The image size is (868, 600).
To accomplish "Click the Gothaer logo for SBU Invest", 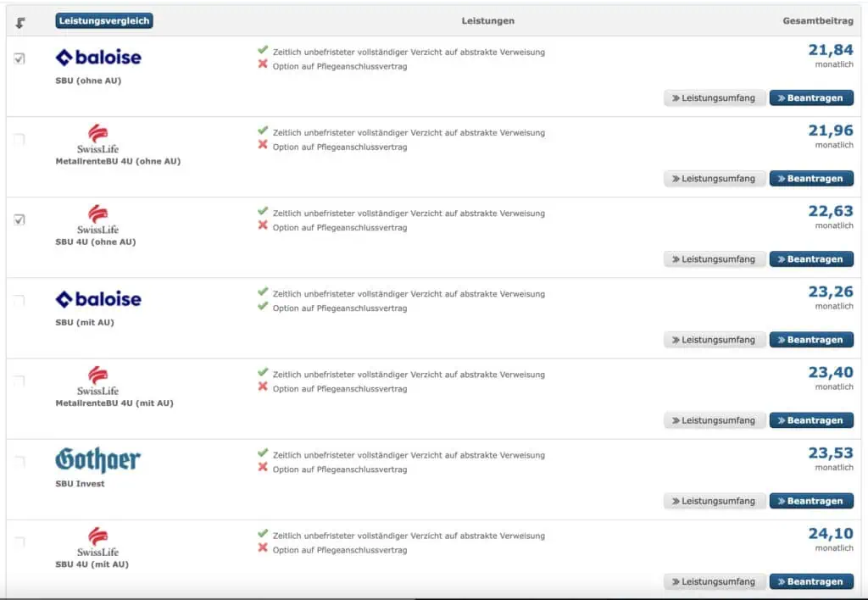I will [x=98, y=460].
